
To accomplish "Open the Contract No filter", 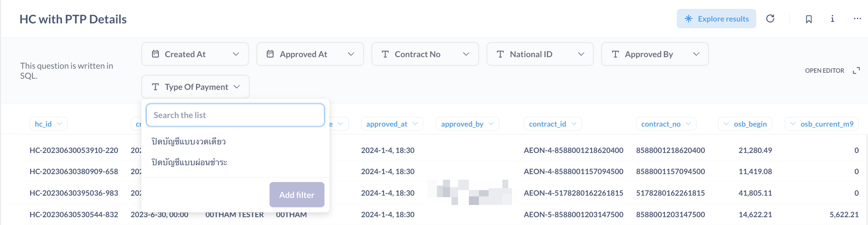I will pyautogui.click(x=425, y=54).
